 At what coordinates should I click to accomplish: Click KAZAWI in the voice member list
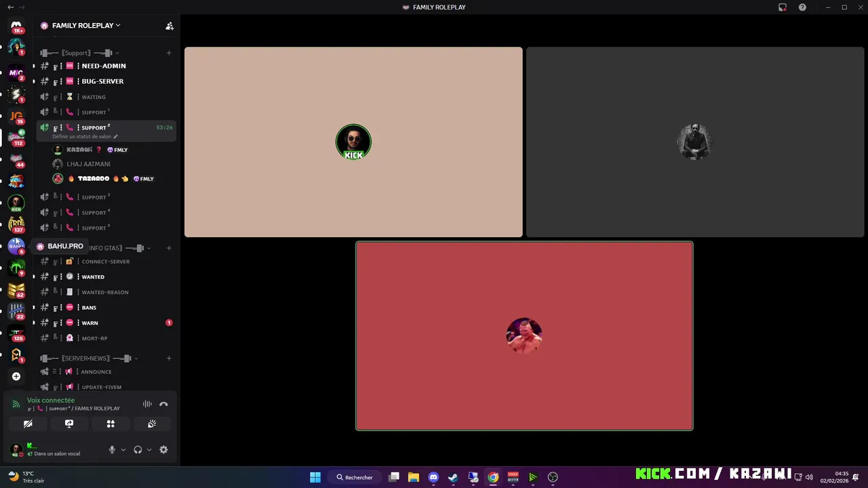(x=113, y=150)
